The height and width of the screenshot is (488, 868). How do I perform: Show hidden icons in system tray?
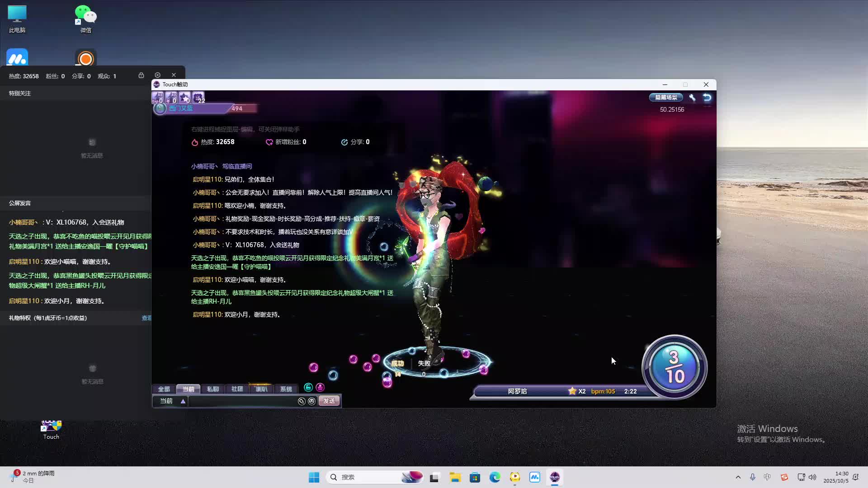738,477
